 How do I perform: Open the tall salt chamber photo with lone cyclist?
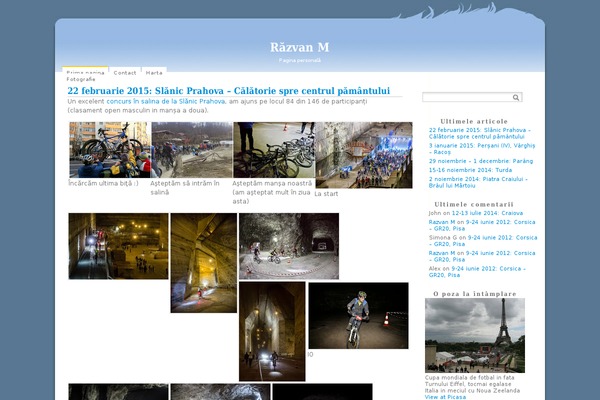[x=204, y=263]
